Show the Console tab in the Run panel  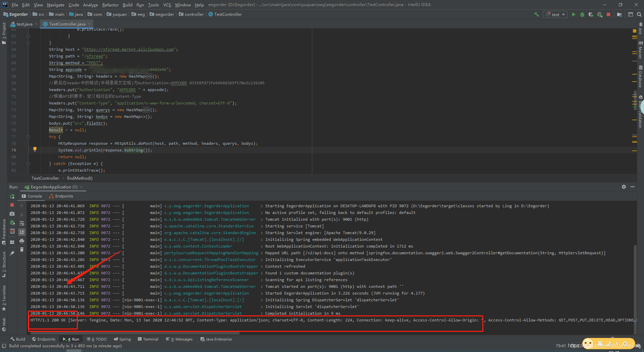[x=32, y=196]
